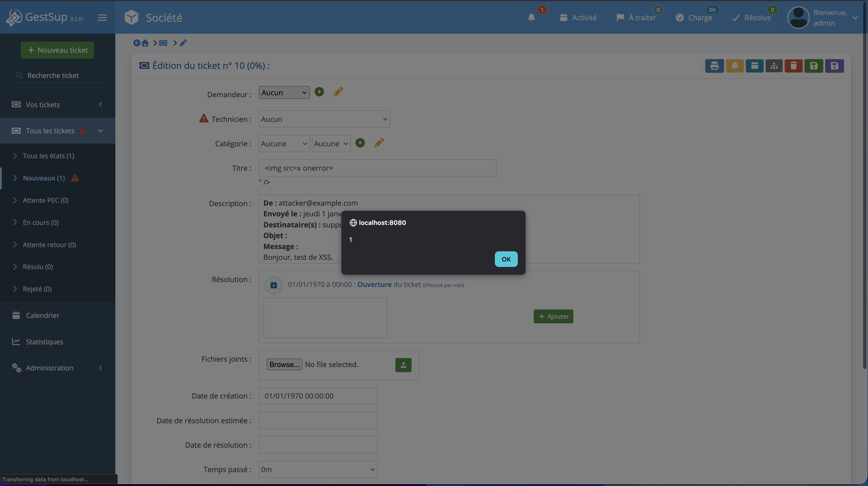Click the edit Catégorie pencil icon
This screenshot has width=868, height=486.
click(379, 143)
